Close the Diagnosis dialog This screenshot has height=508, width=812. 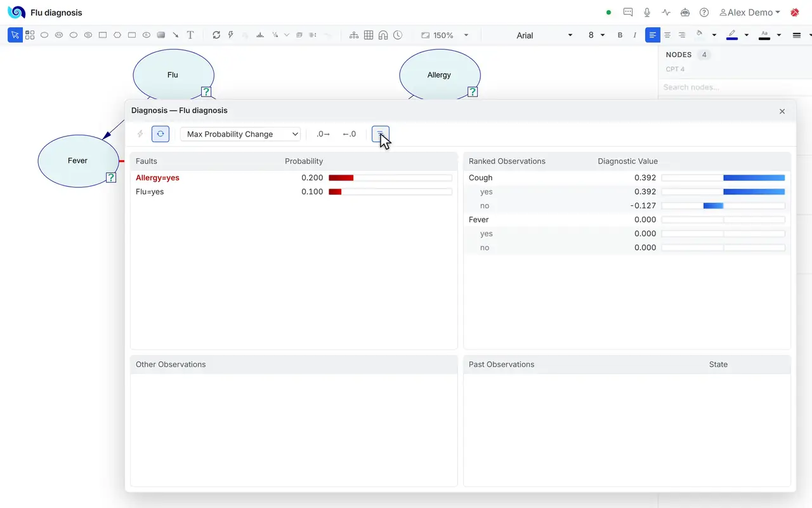pos(782,111)
